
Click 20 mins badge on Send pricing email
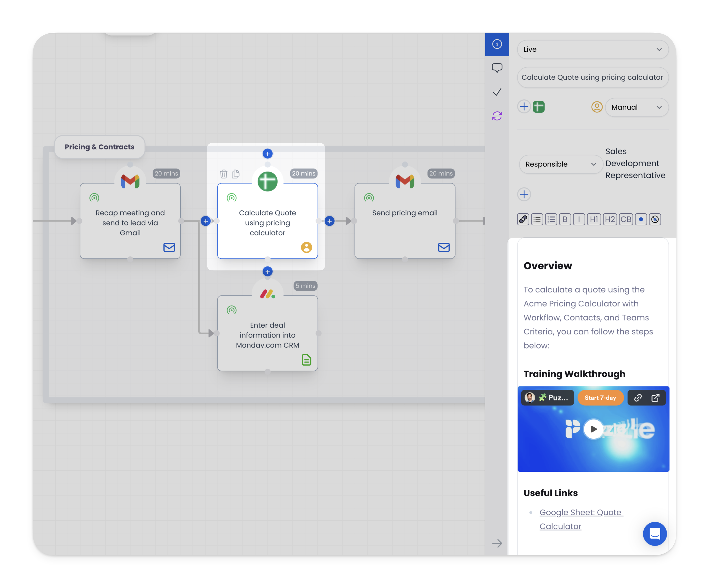(441, 174)
